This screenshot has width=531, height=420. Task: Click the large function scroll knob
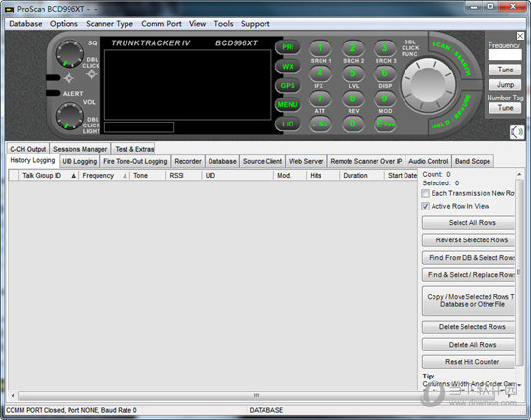(428, 85)
